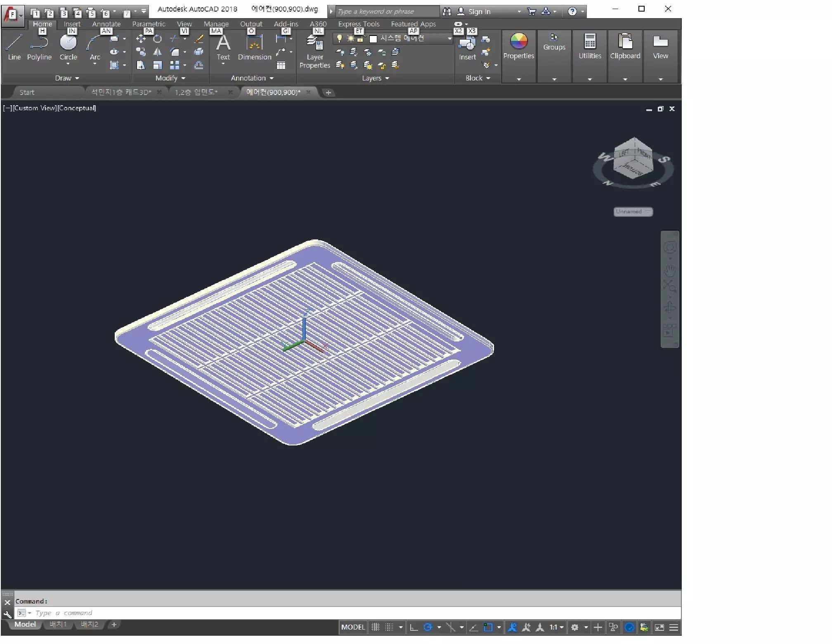832x644 pixels.
Task: Select the Polyline tool
Action: point(39,47)
